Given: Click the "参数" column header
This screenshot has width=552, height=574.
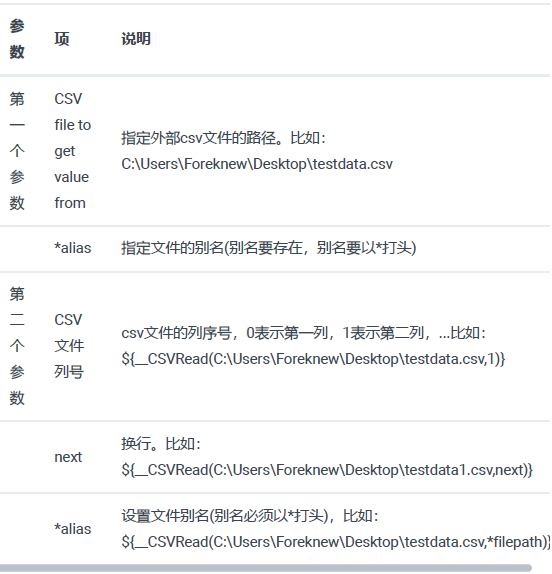Looking at the screenshot, I should pos(17,39).
